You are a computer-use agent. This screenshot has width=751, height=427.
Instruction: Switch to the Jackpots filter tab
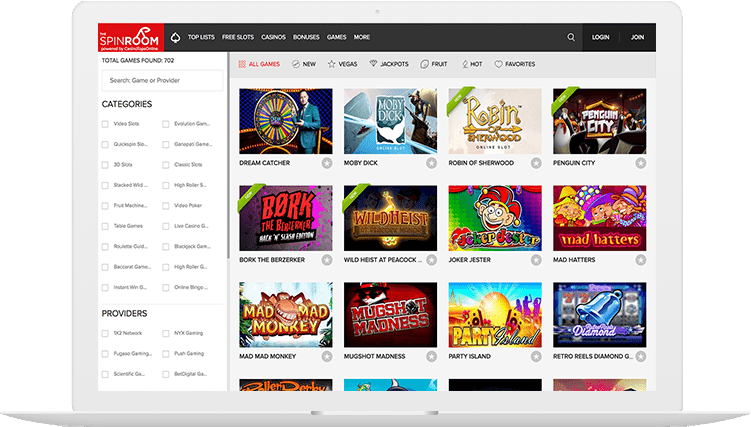click(x=388, y=64)
